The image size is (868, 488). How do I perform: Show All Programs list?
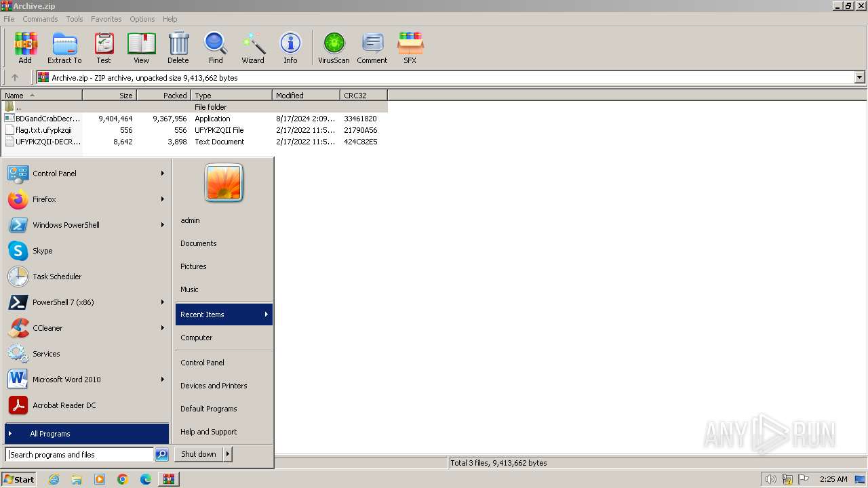[x=87, y=434]
